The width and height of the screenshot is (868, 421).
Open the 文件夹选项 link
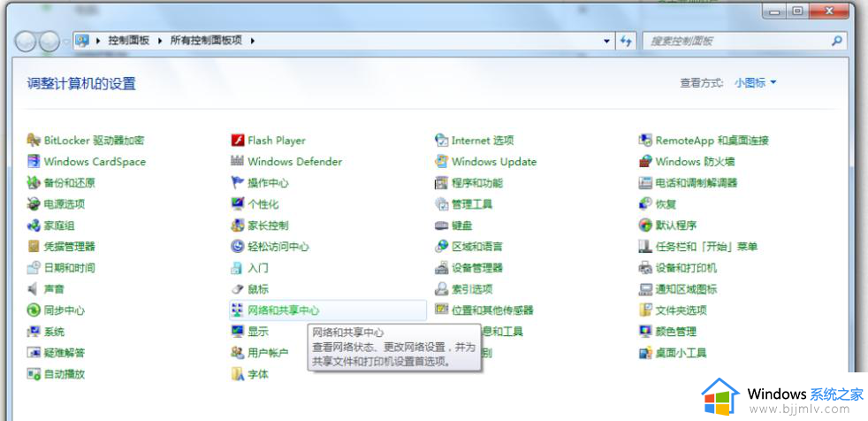click(681, 310)
